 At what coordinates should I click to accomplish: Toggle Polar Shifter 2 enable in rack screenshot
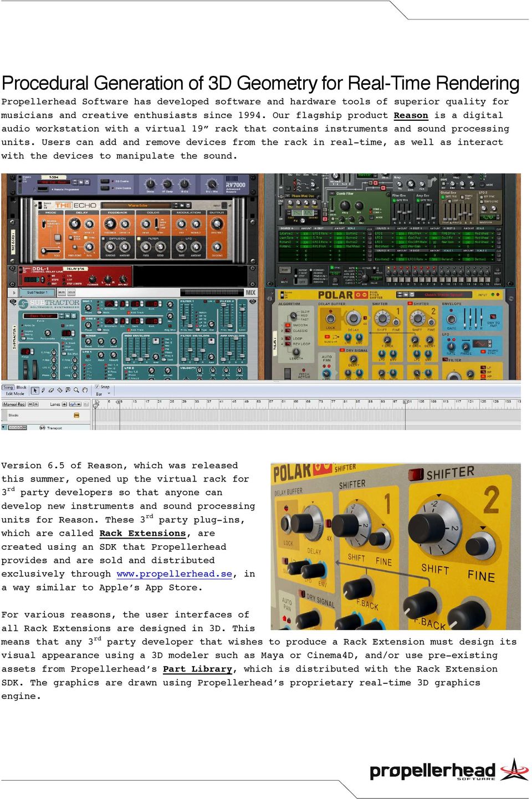[x=410, y=303]
